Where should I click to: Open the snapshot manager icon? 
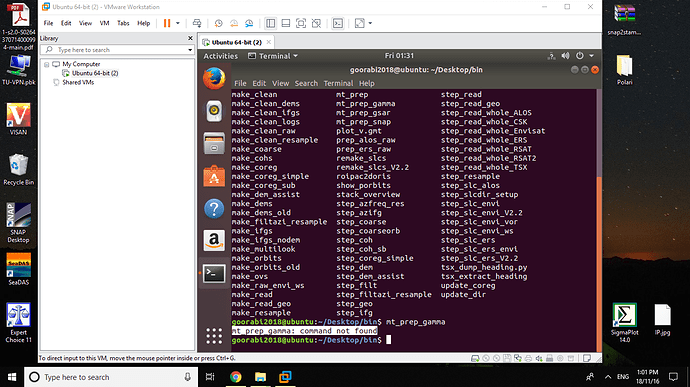point(249,23)
